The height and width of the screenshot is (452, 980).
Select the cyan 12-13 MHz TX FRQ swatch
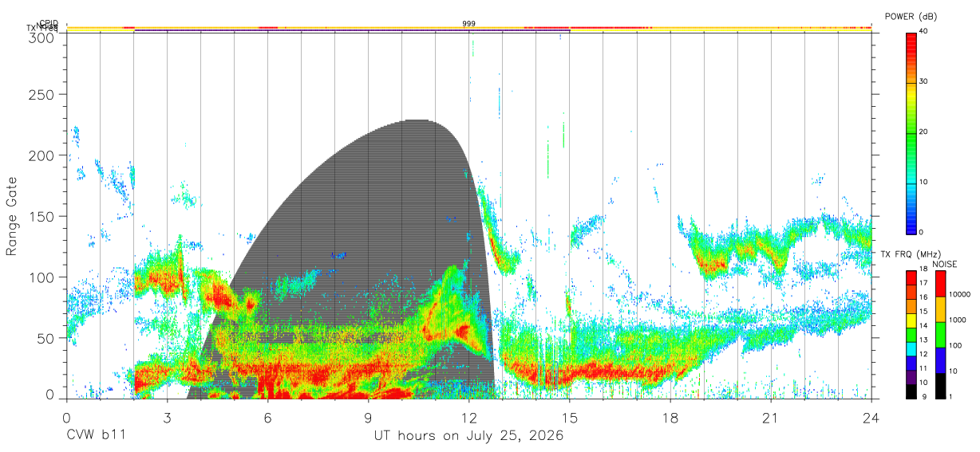click(x=912, y=348)
